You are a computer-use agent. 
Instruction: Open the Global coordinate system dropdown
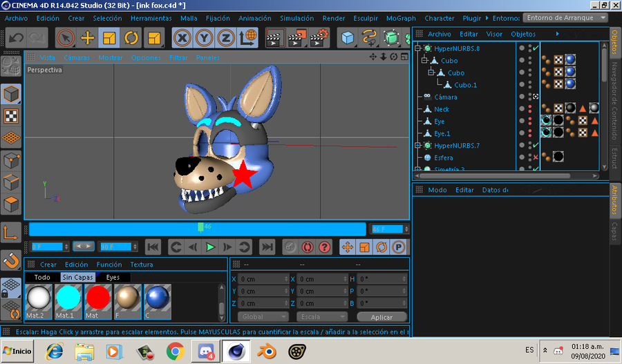point(263,317)
